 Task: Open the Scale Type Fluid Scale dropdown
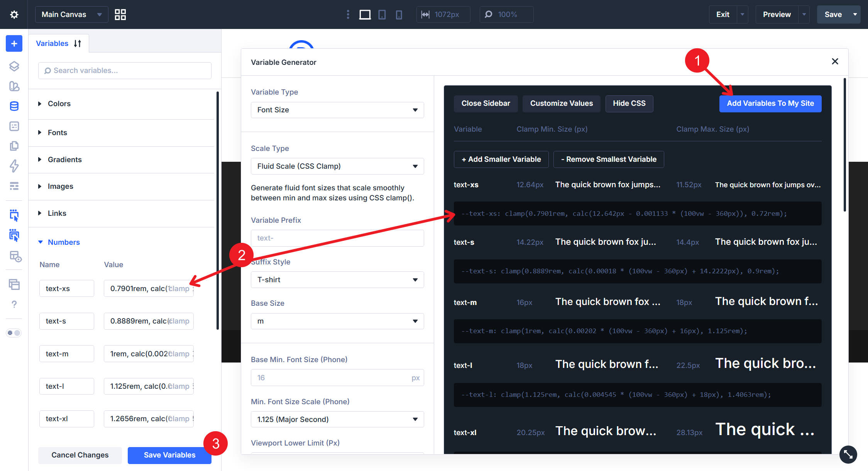337,166
